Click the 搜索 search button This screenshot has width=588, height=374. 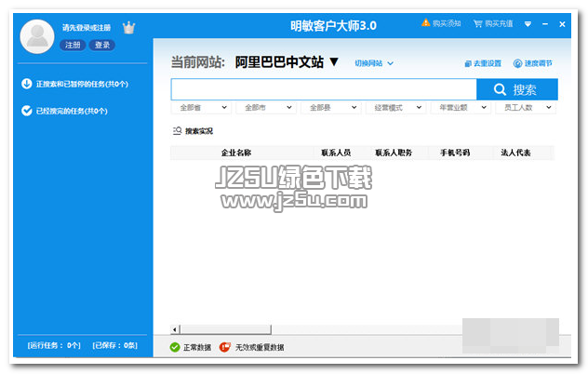click(516, 89)
